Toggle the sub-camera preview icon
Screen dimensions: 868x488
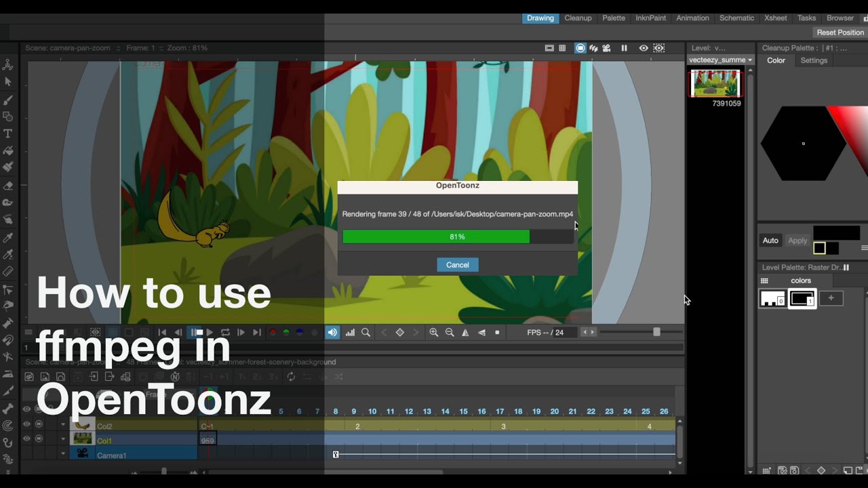coord(659,48)
